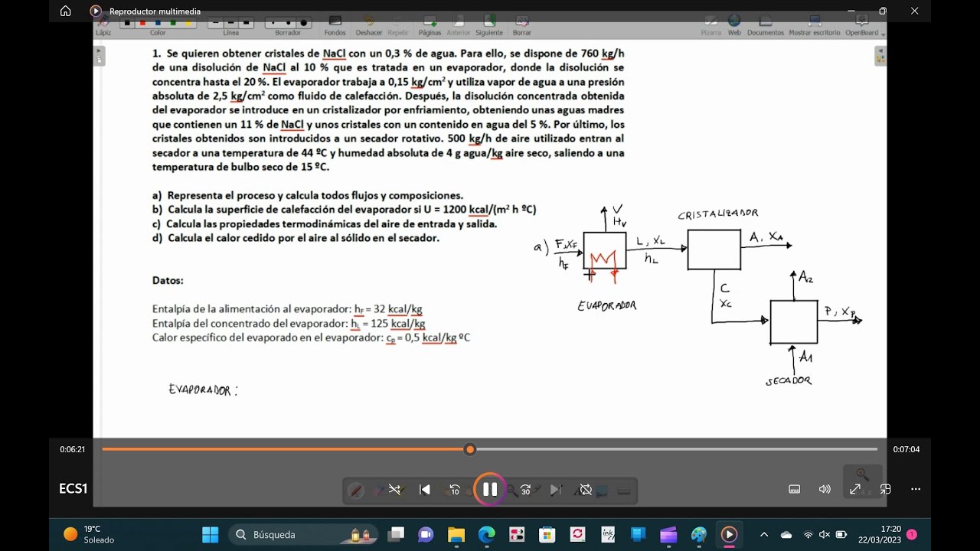Open Windows Start menu

point(211,534)
